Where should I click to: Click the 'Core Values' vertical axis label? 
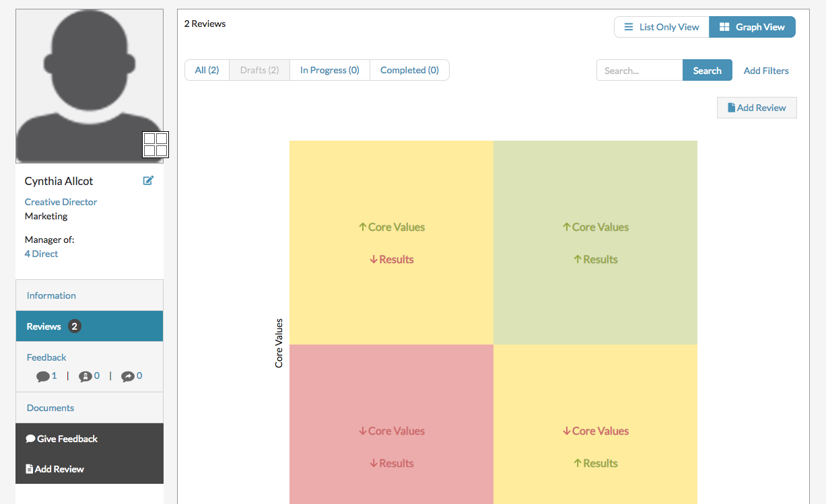pyautogui.click(x=279, y=343)
